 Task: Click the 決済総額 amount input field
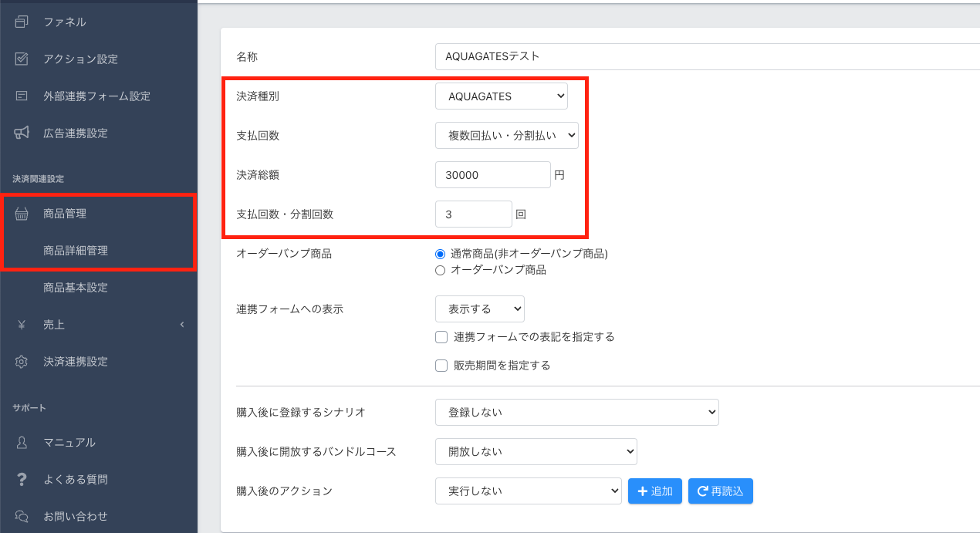(492, 175)
